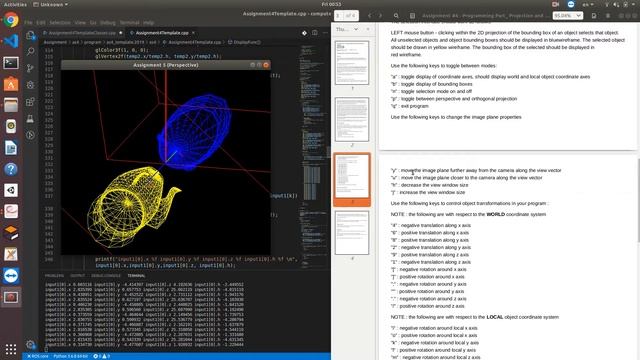The width and height of the screenshot is (640, 360).
Task: Switch to OUTPUT panel tab
Action: (x=78, y=276)
